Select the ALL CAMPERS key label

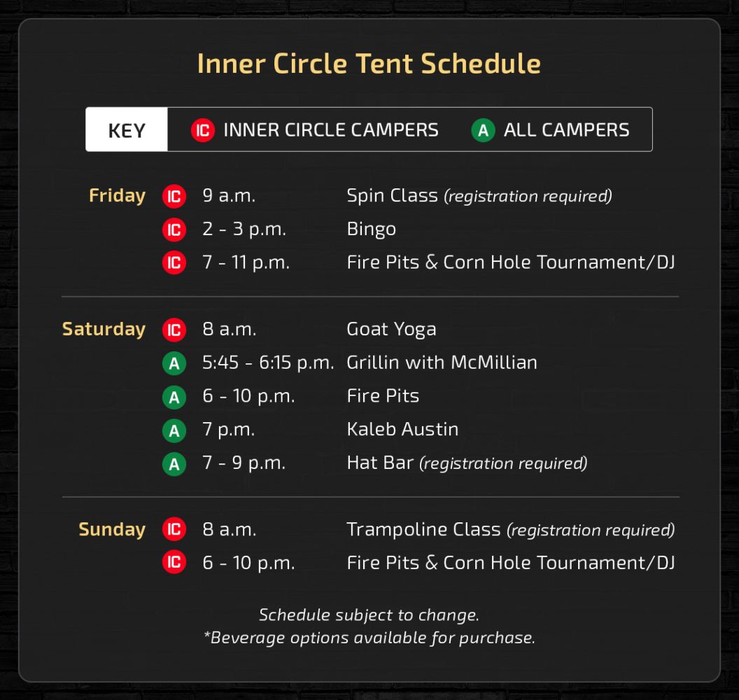coord(567,130)
